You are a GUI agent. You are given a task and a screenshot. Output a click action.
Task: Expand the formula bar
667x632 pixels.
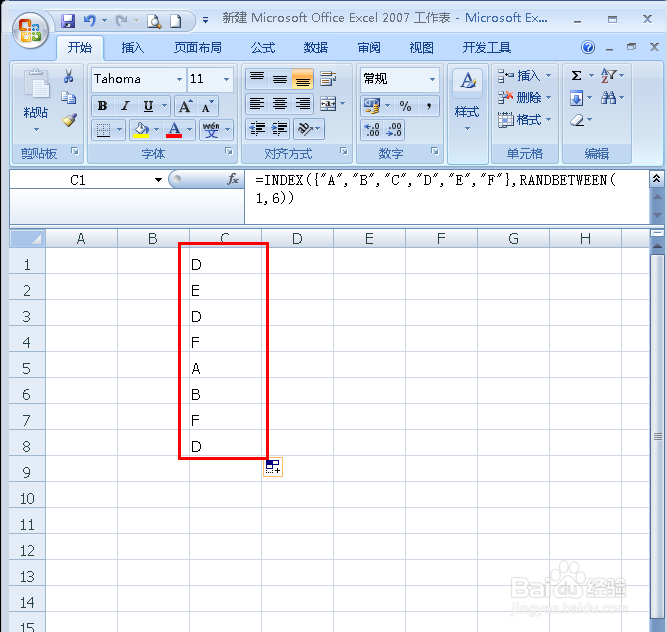[x=656, y=179]
